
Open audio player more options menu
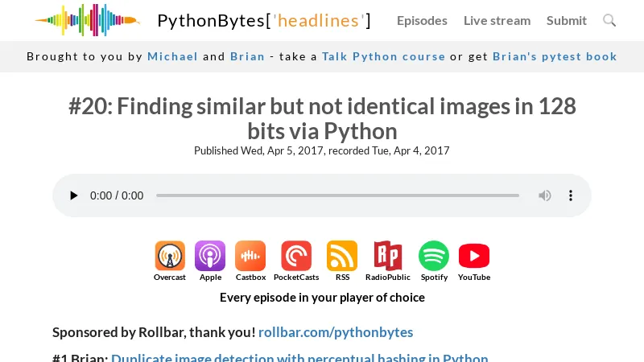click(571, 195)
